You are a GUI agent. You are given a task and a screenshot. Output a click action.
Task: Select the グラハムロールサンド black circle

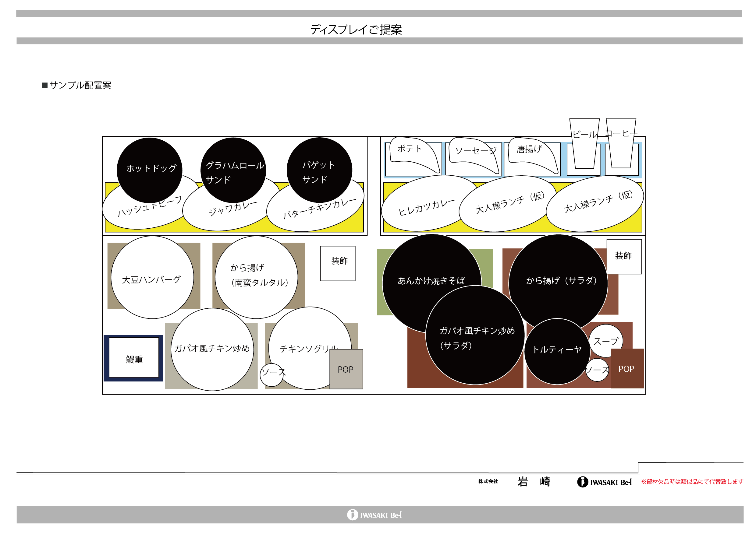233,170
